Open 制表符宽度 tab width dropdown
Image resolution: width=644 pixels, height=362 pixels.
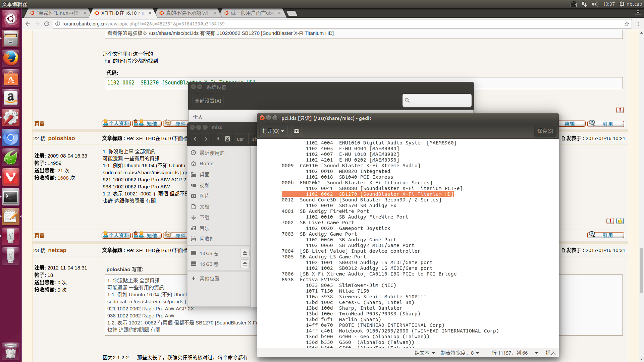click(x=460, y=353)
